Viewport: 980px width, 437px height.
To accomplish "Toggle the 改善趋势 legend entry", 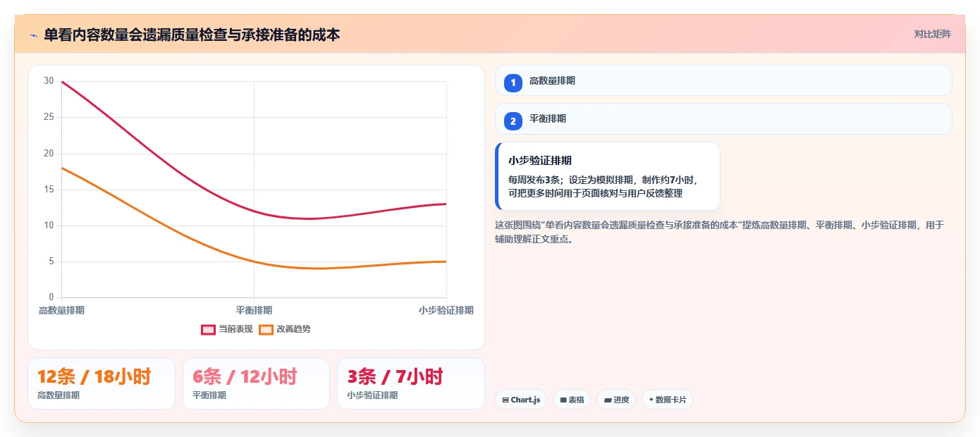I will 285,329.
